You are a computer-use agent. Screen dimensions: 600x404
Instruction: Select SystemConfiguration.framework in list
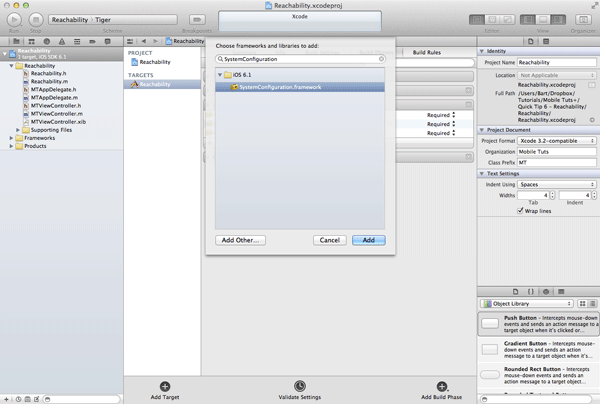(x=300, y=87)
